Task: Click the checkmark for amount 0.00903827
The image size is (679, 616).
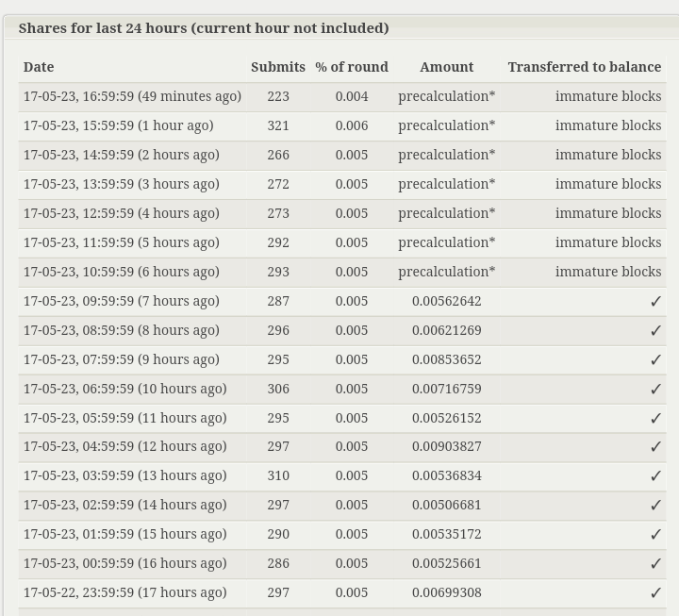Action: [x=655, y=447]
